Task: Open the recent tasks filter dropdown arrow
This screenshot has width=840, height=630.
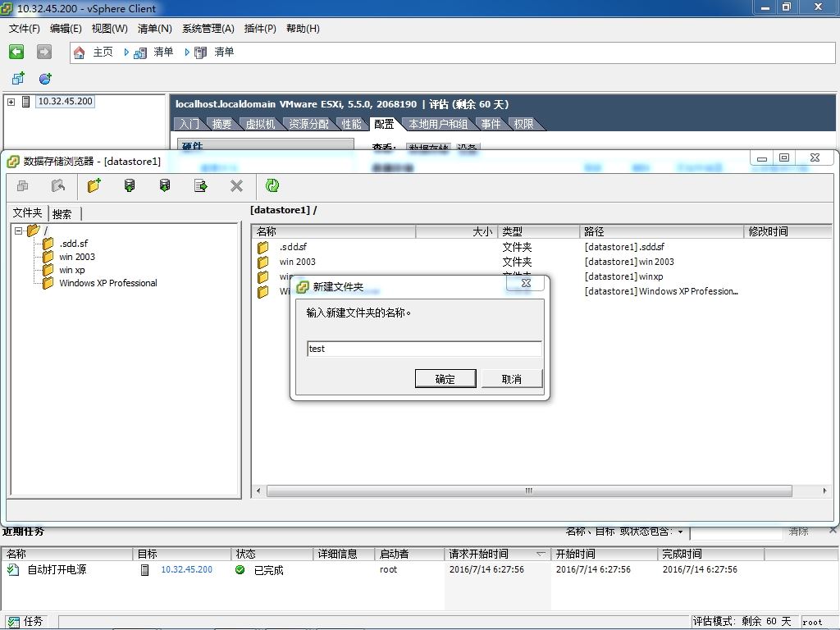Action: click(680, 532)
